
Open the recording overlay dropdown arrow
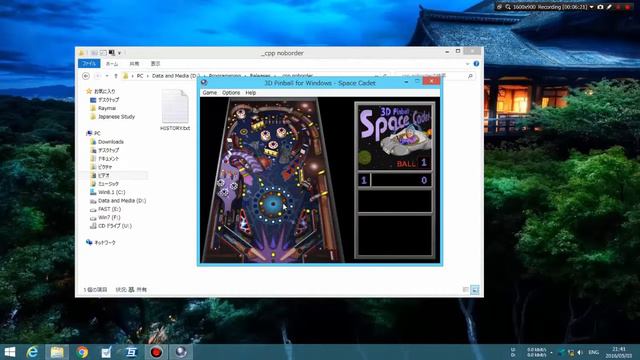point(591,7)
